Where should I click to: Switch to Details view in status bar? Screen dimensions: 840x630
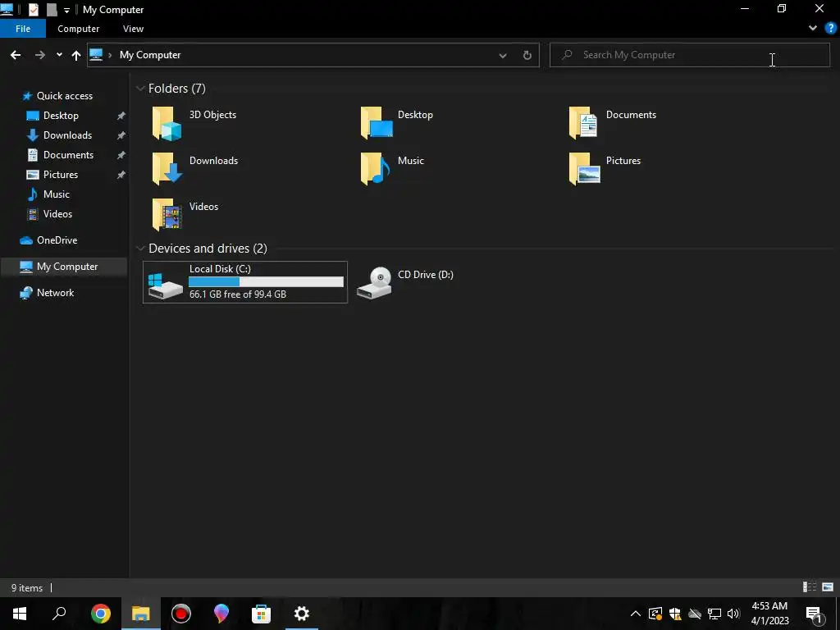(810, 587)
